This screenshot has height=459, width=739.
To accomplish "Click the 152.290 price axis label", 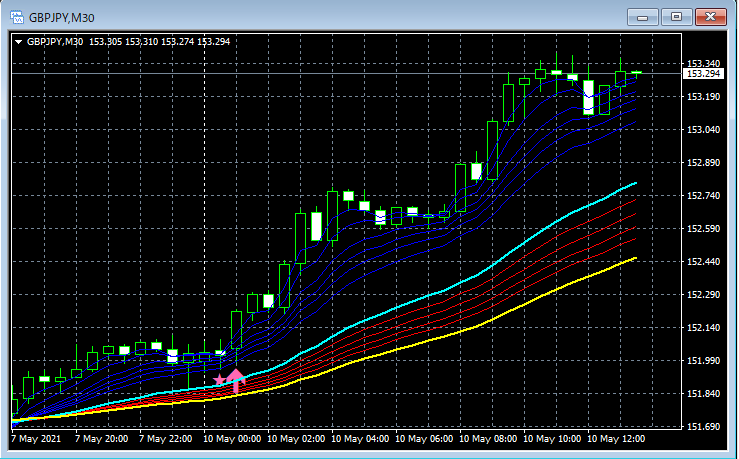I will pos(703,295).
